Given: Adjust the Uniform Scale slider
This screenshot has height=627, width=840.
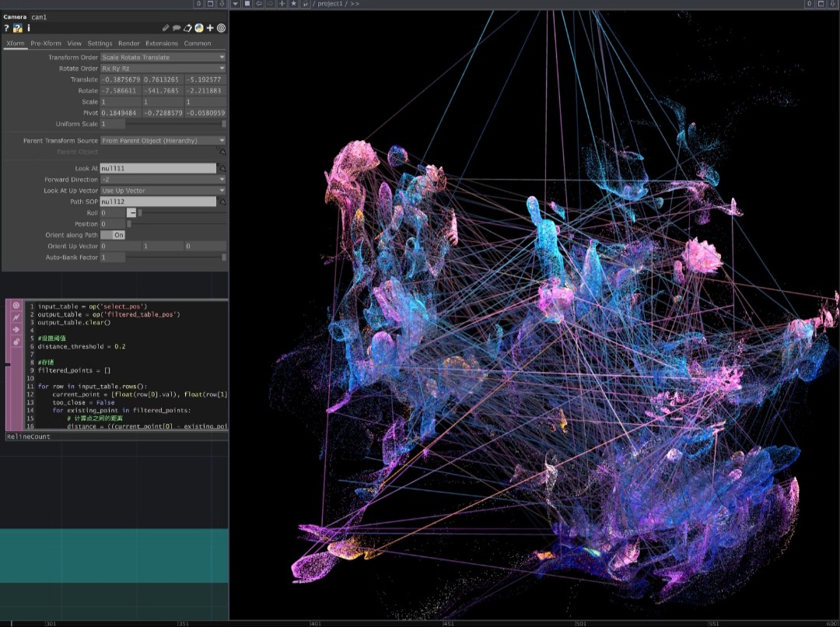Looking at the screenshot, I should coord(177,124).
